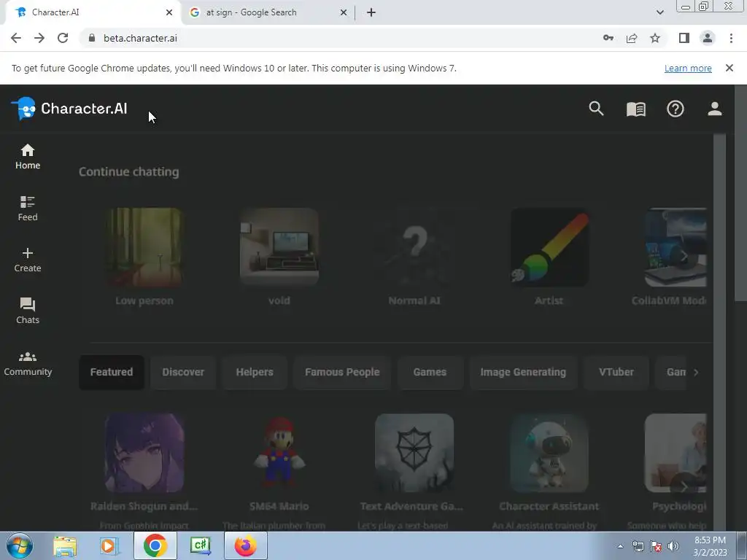Viewport: 747px width, 560px height.
Task: Toggle the Chrome side panel
Action: pos(684,38)
